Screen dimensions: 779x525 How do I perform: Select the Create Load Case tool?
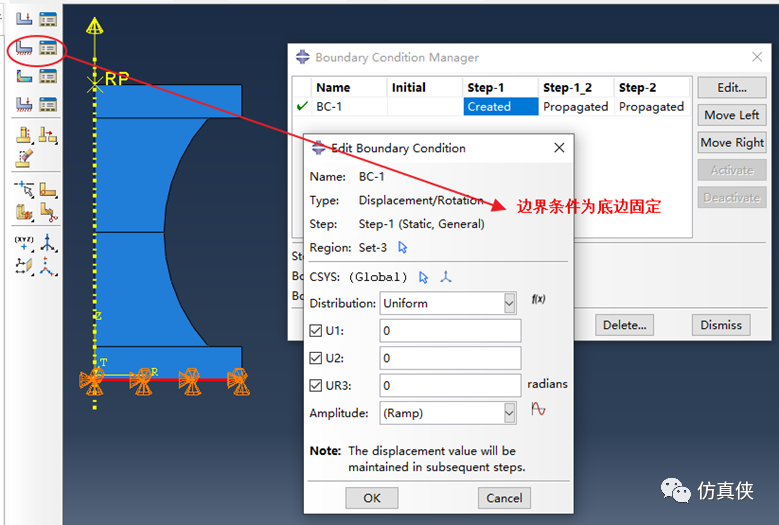(24, 104)
